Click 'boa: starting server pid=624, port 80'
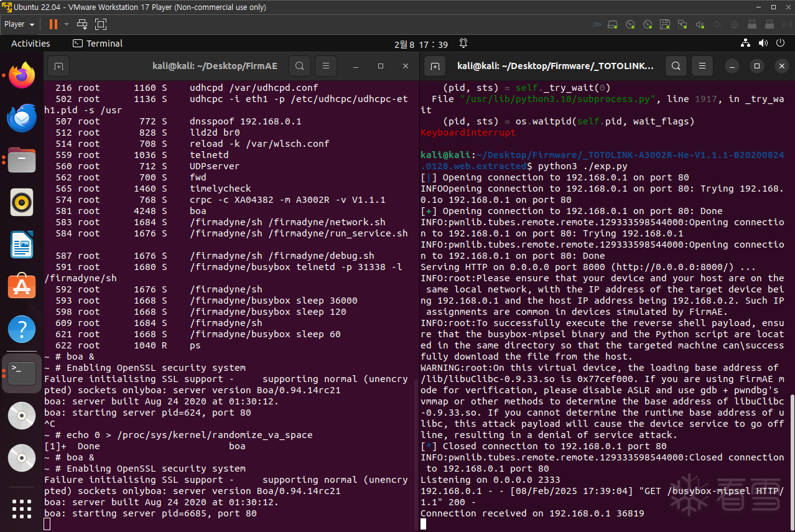795x532 pixels. pos(147,413)
